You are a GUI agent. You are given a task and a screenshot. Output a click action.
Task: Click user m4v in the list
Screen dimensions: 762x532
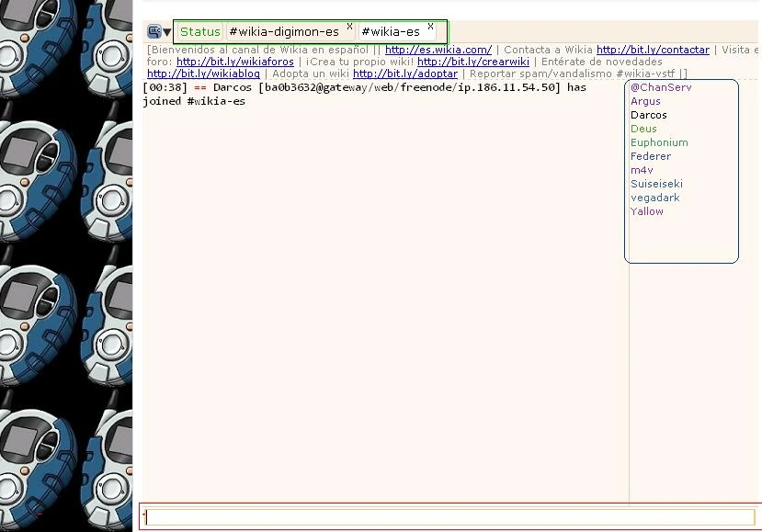[642, 170]
